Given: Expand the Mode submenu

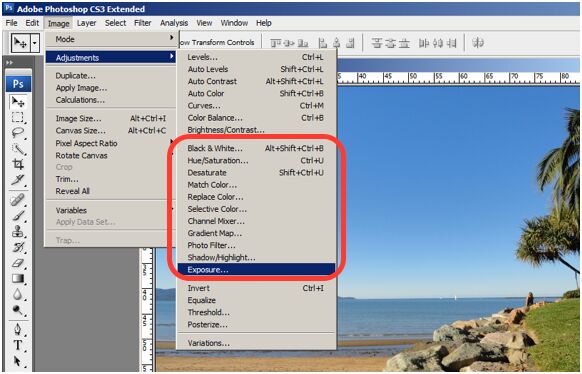Looking at the screenshot, I should pos(110,39).
